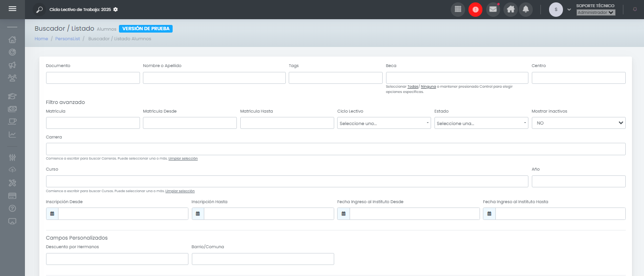Click the red alert exclamation icon

(475, 10)
